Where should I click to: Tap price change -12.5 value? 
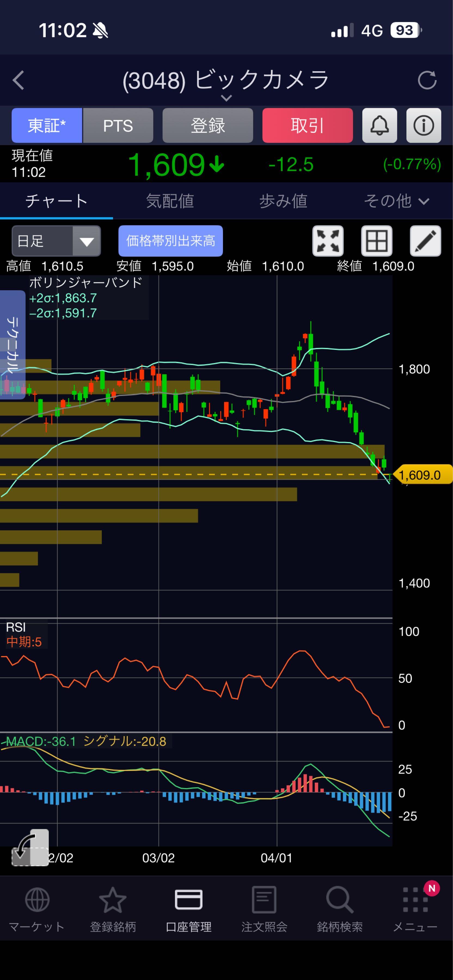pyautogui.click(x=291, y=165)
